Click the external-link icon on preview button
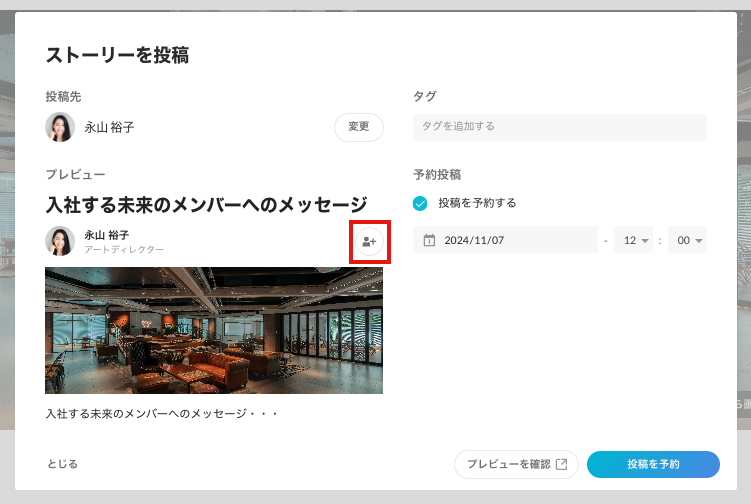The height and width of the screenshot is (504, 751). [x=561, y=464]
